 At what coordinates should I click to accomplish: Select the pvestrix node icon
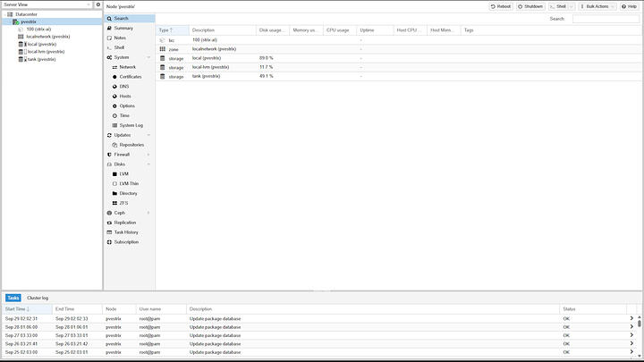point(15,21)
